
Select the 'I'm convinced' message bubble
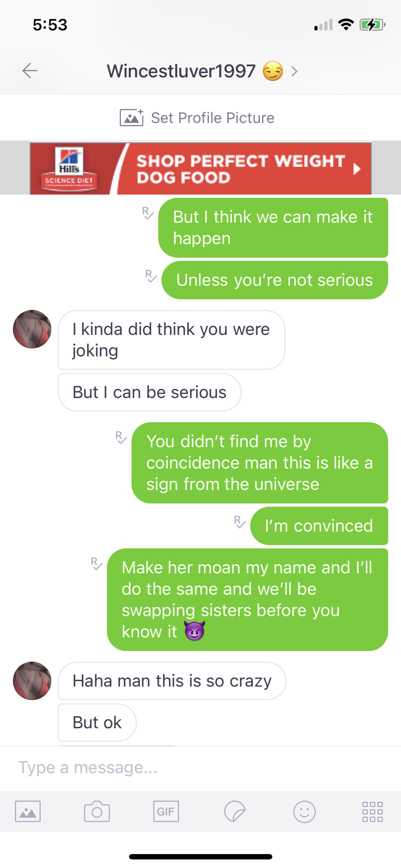point(319,526)
